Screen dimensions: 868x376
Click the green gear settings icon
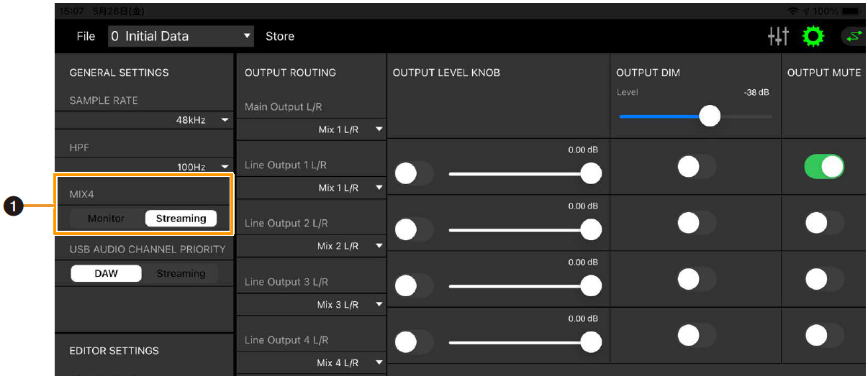813,37
